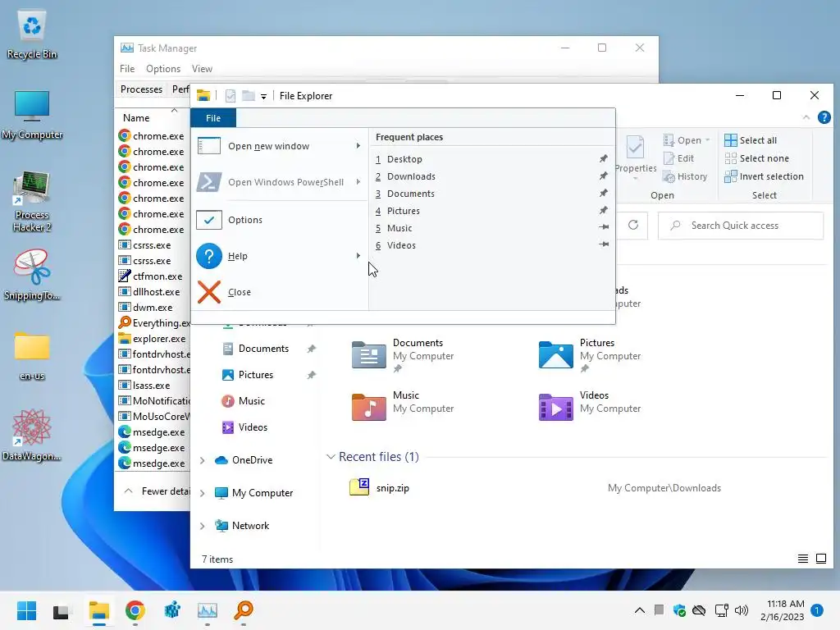The height and width of the screenshot is (630, 840).
Task: Expand the Help submenu arrow
Action: point(358,256)
